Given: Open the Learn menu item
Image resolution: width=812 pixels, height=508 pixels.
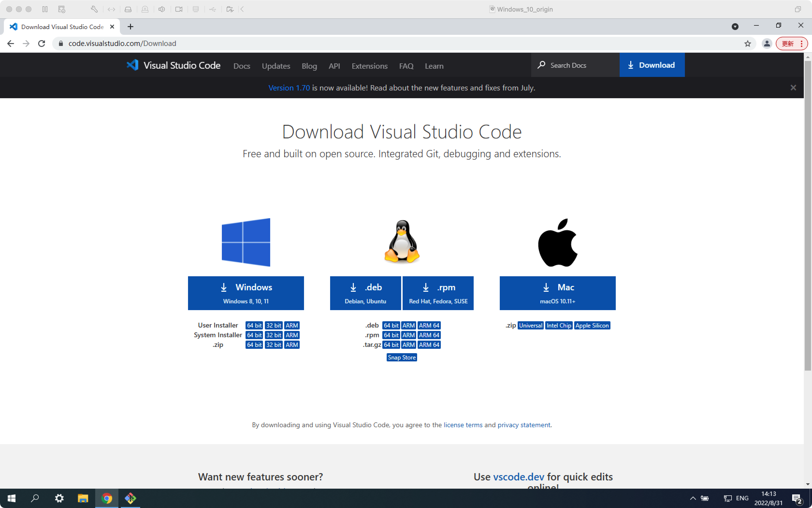Looking at the screenshot, I should [x=434, y=66].
